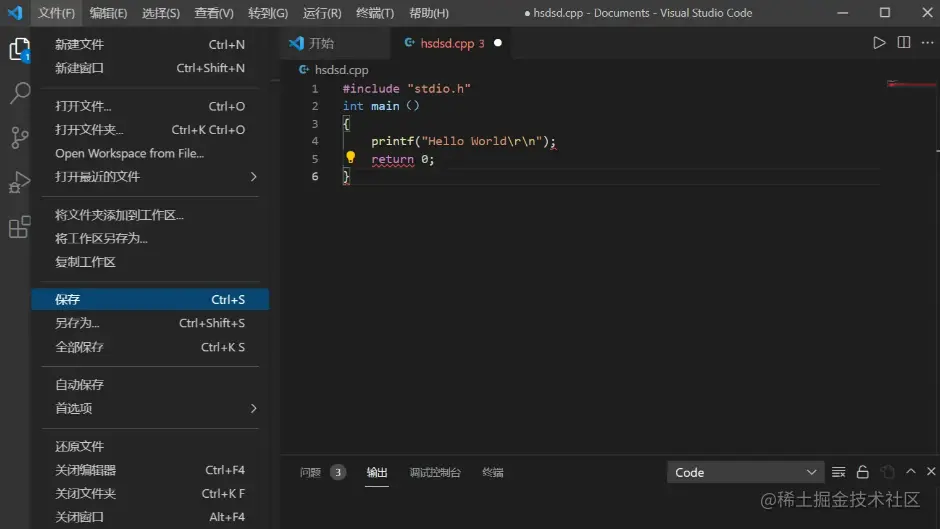Click the unsaved dot on hsdsd.cpp tab
This screenshot has width=940, height=529.
click(498, 43)
